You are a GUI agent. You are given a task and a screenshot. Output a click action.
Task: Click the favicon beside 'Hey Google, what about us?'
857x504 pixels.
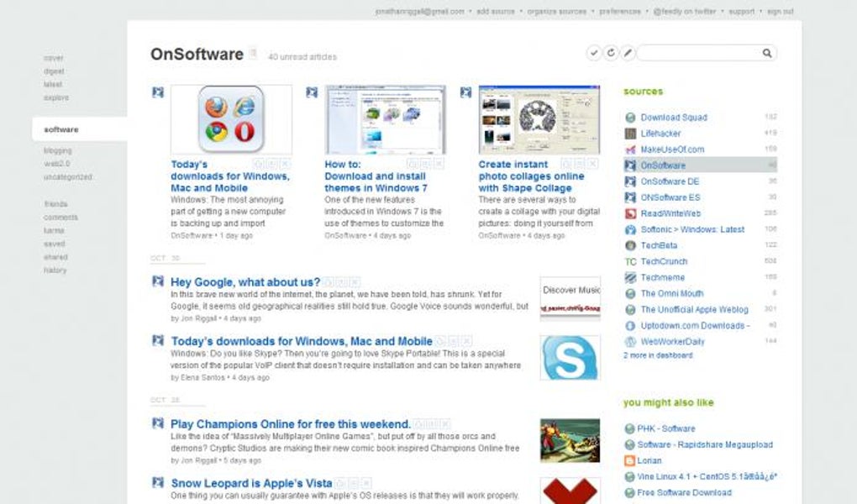(x=158, y=281)
